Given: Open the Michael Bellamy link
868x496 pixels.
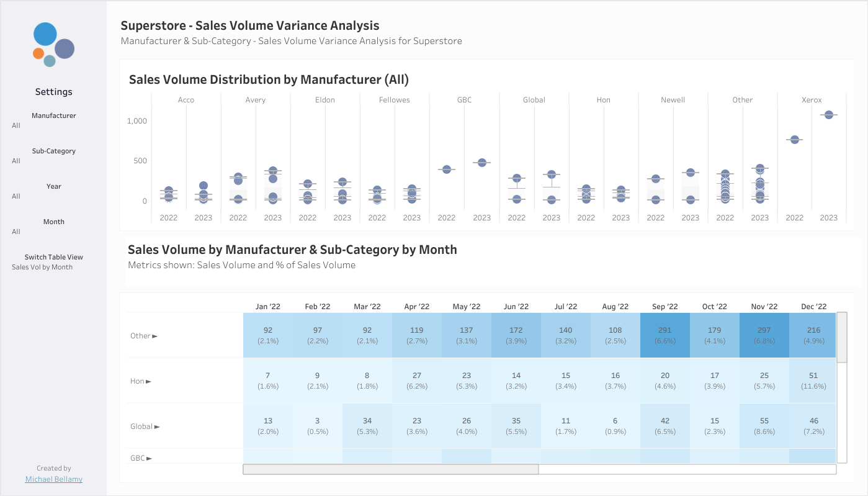Looking at the screenshot, I should point(53,479).
